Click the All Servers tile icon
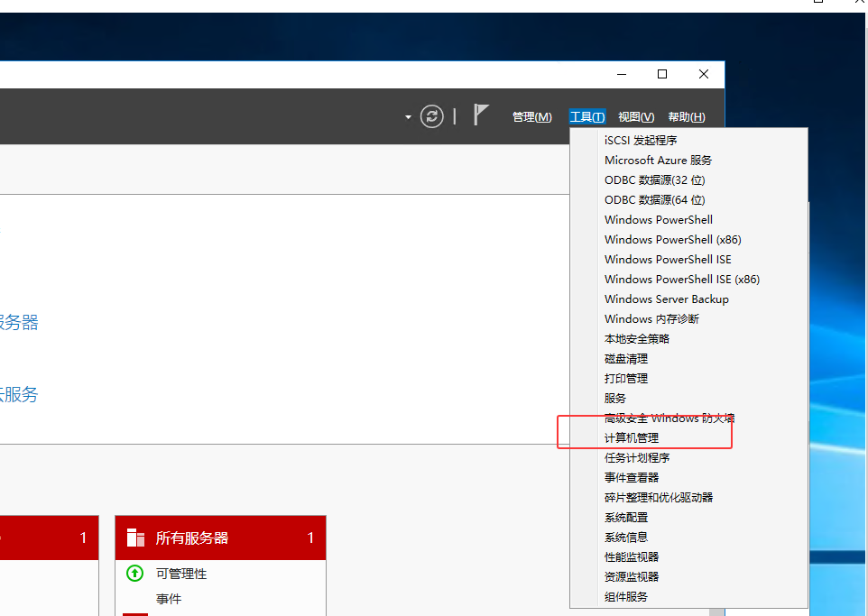868x616 pixels. click(x=135, y=538)
